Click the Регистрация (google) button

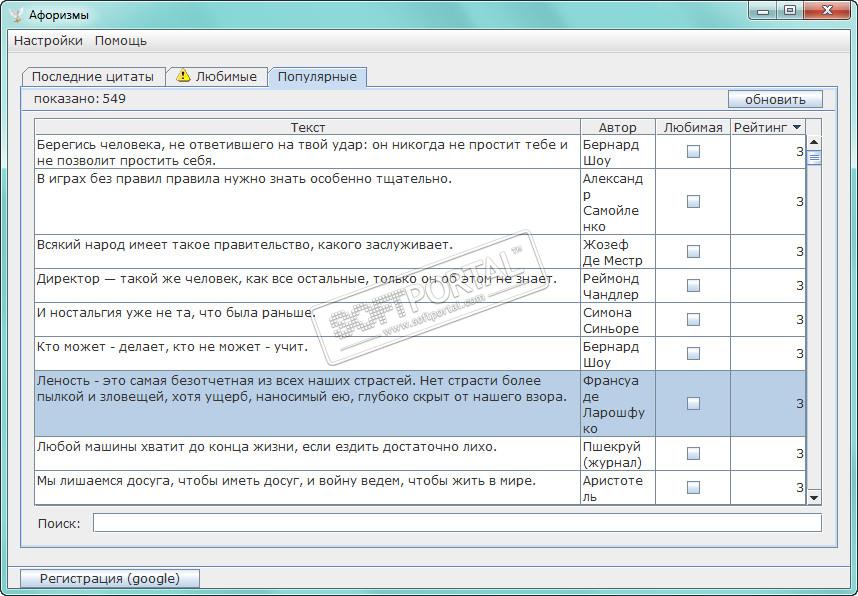(x=109, y=578)
